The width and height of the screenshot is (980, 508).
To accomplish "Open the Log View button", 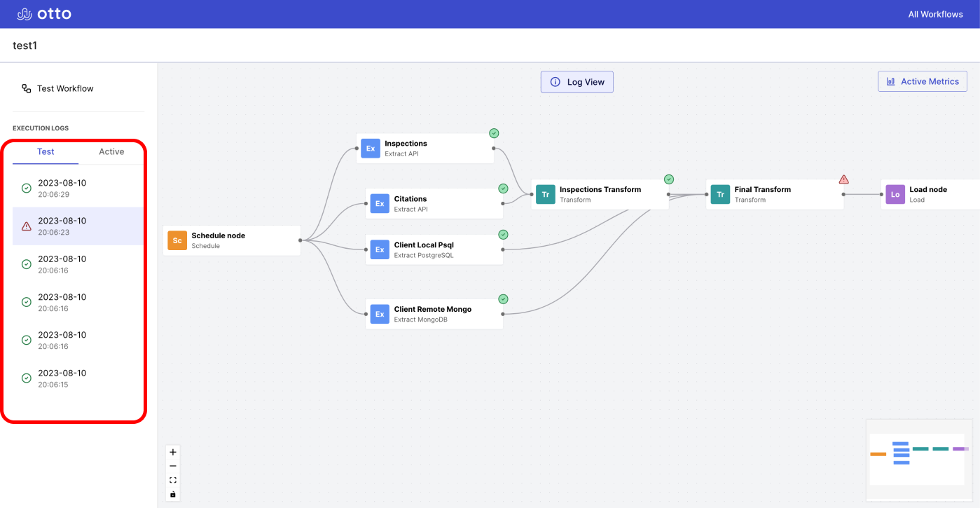I will click(577, 82).
